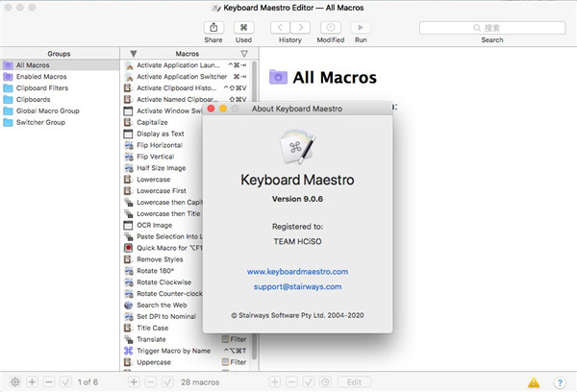Select the Clipboard Filters group
577x392 pixels.
[x=60, y=87]
